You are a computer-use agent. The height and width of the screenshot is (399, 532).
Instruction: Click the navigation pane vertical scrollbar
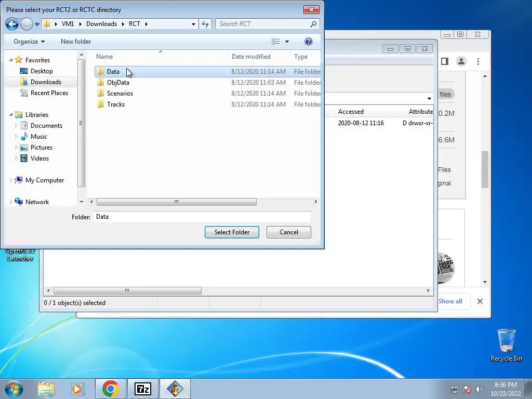(81, 124)
